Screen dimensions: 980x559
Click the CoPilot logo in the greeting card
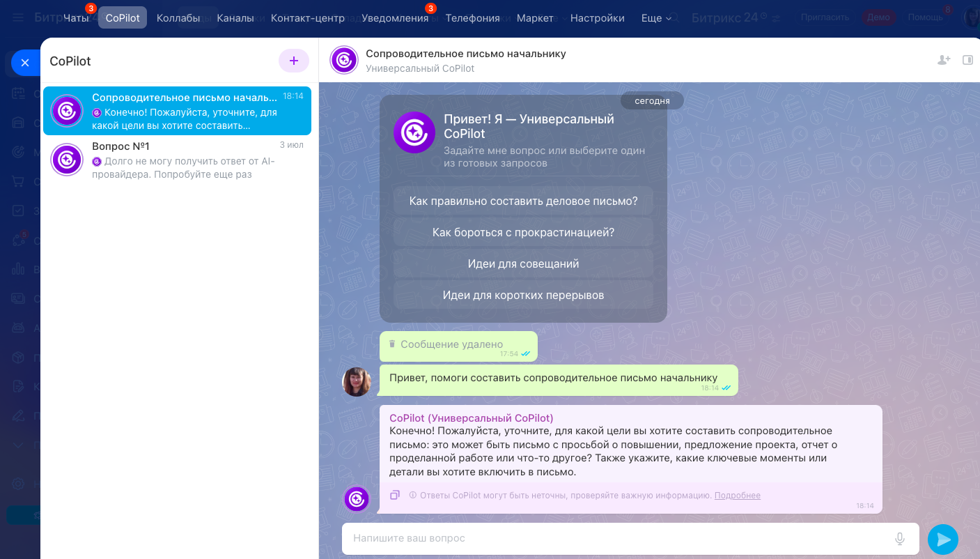pyautogui.click(x=414, y=132)
